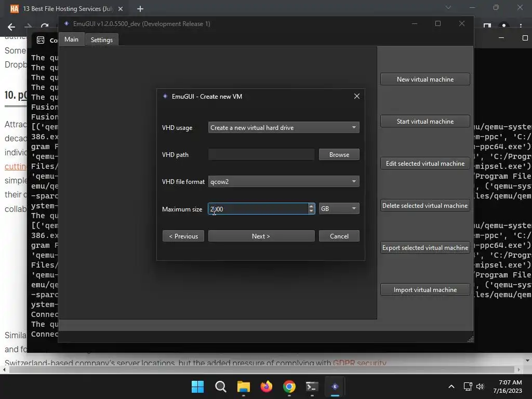Image resolution: width=532 pixels, height=399 pixels.
Task: Click the volume icon in system tray
Action: (480, 387)
